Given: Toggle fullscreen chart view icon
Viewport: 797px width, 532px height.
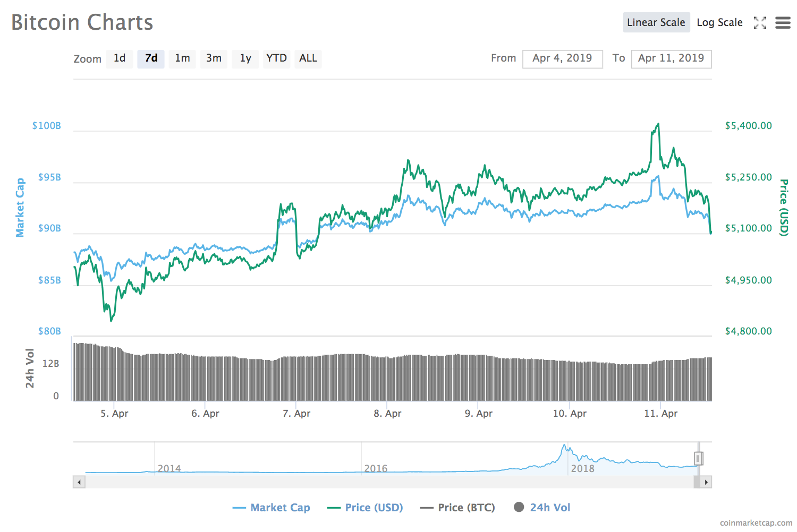Looking at the screenshot, I should (760, 22).
